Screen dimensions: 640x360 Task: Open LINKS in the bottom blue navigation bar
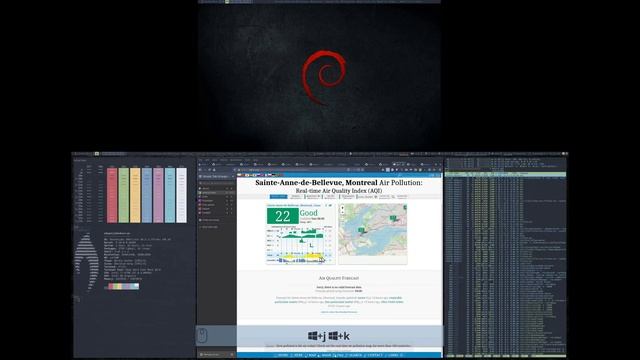coord(393,355)
